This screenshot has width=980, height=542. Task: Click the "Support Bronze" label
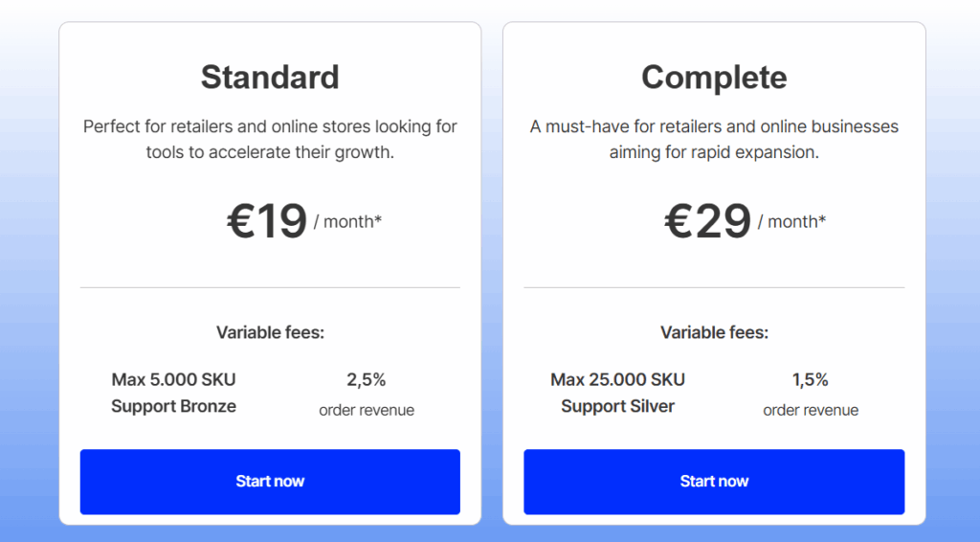pyautogui.click(x=173, y=406)
